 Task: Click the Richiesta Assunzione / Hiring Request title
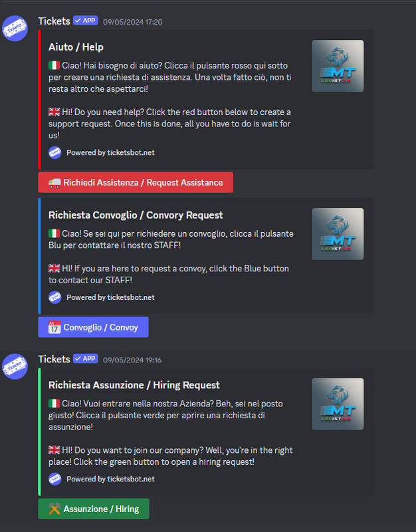[x=134, y=385]
